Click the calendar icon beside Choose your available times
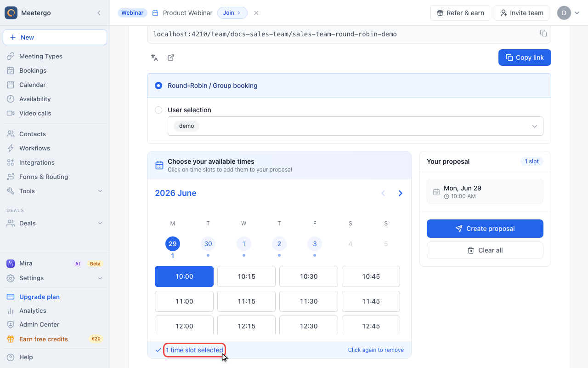 (159, 165)
